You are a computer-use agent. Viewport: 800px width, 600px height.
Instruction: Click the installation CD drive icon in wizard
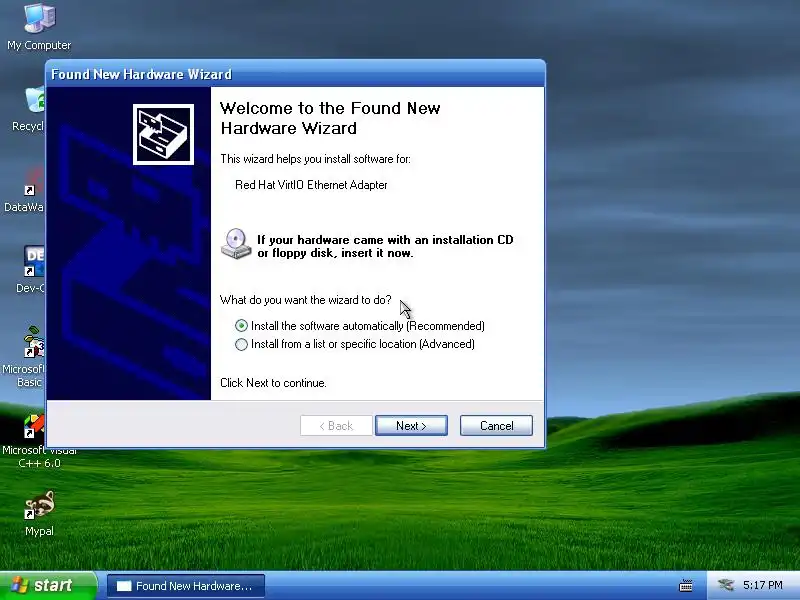[x=236, y=244]
